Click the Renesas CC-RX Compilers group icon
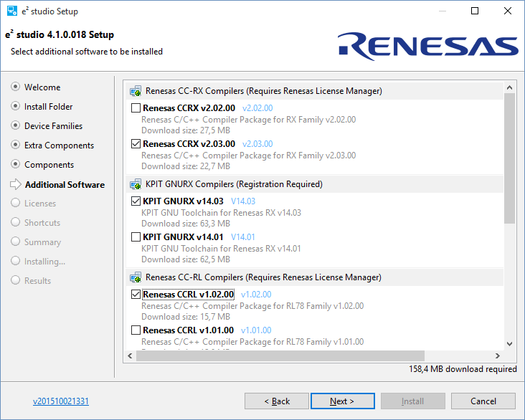525x420 pixels. tap(135, 91)
